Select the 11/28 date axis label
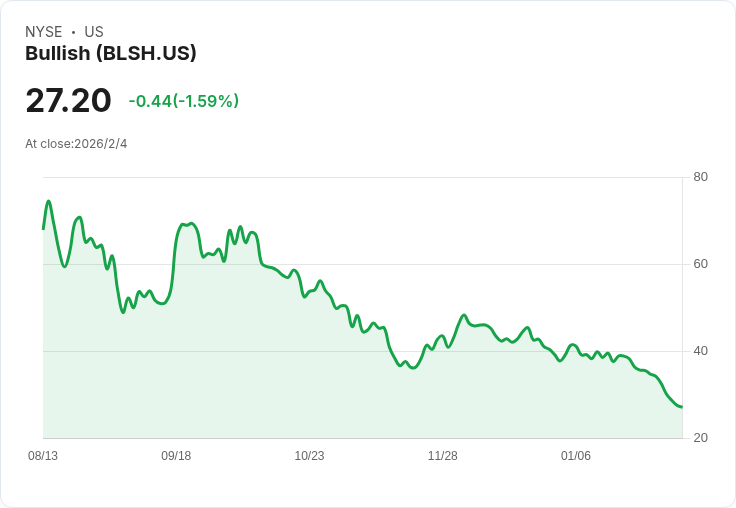Viewport: 736px width, 508px height. tap(443, 456)
